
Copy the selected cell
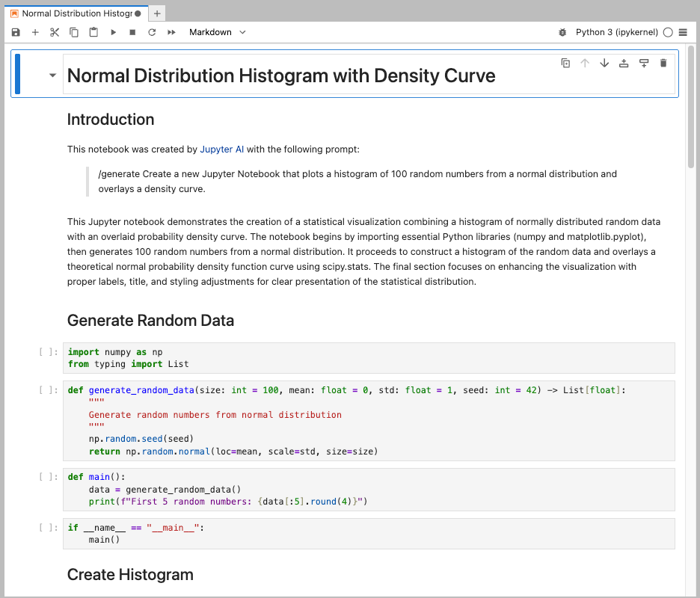point(73,32)
